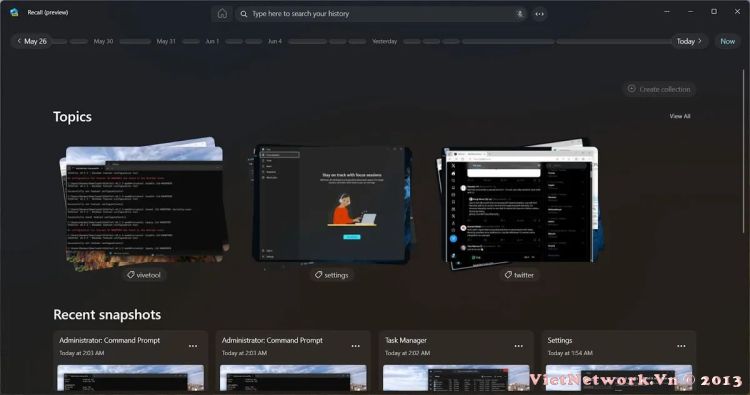Click the Recall app icon in title bar
The image size is (750, 395).
coord(14,12)
